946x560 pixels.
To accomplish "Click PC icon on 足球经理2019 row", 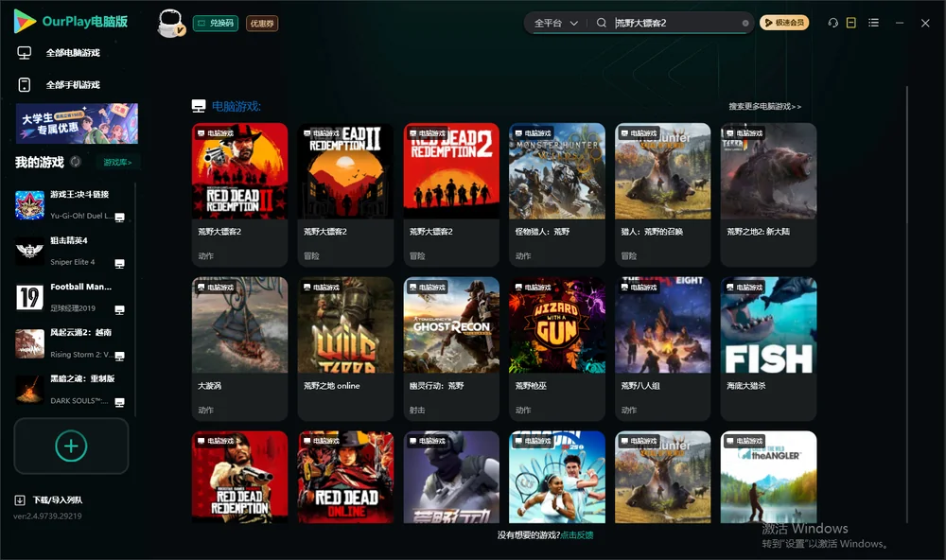I will click(x=119, y=309).
